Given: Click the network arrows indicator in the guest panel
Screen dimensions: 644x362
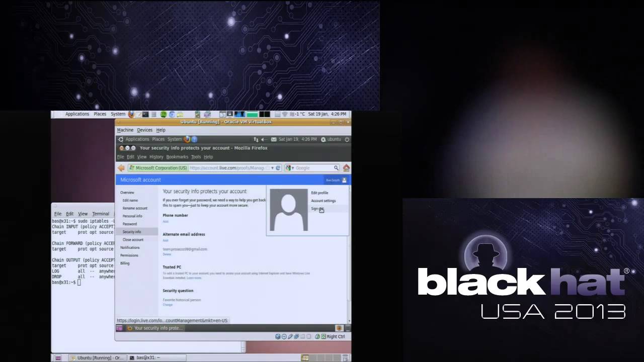Looking at the screenshot, I should pyautogui.click(x=256, y=139).
